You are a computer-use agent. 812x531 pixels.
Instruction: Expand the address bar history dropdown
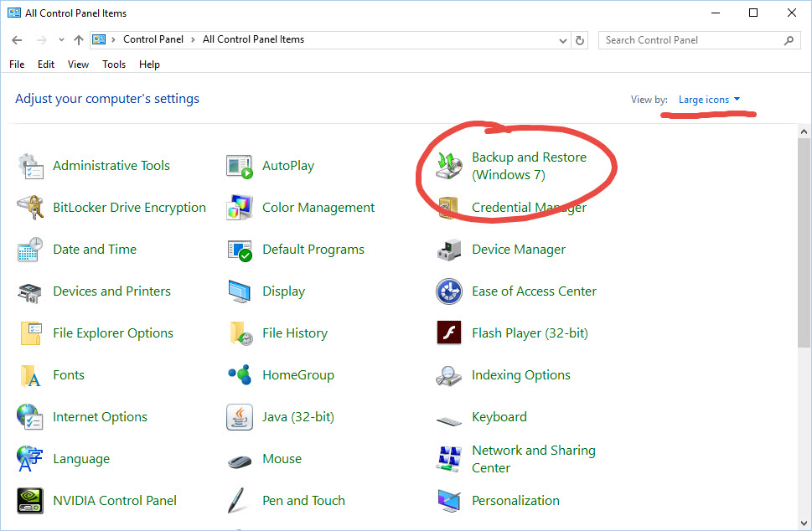tap(563, 40)
